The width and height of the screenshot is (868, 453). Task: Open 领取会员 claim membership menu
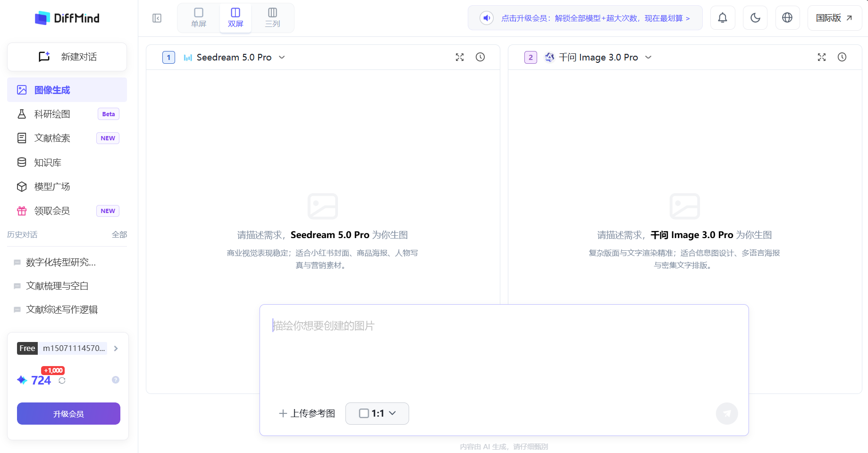tap(67, 211)
